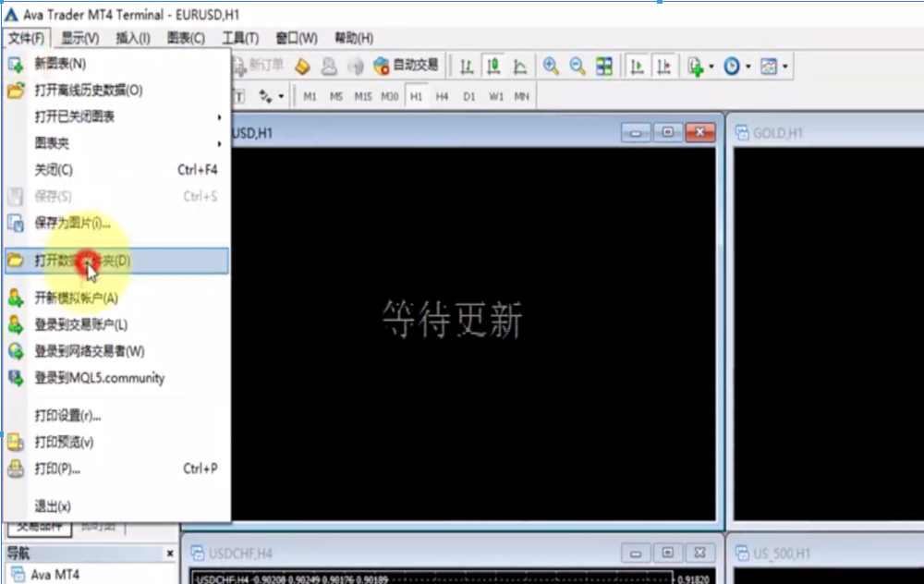
Task: Choose 关闭(C) menu entry
Action: 116,170
